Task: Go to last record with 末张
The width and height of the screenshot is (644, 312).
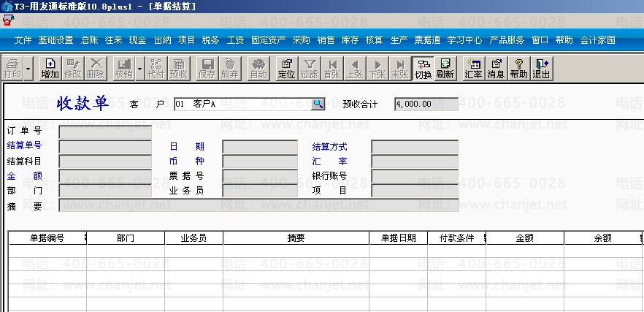Action: point(399,68)
